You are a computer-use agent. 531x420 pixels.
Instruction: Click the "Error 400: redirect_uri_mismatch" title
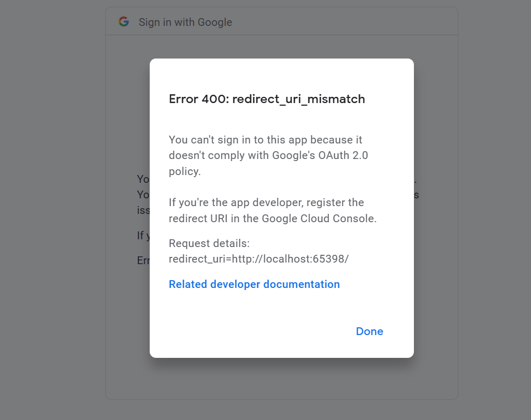(x=266, y=99)
